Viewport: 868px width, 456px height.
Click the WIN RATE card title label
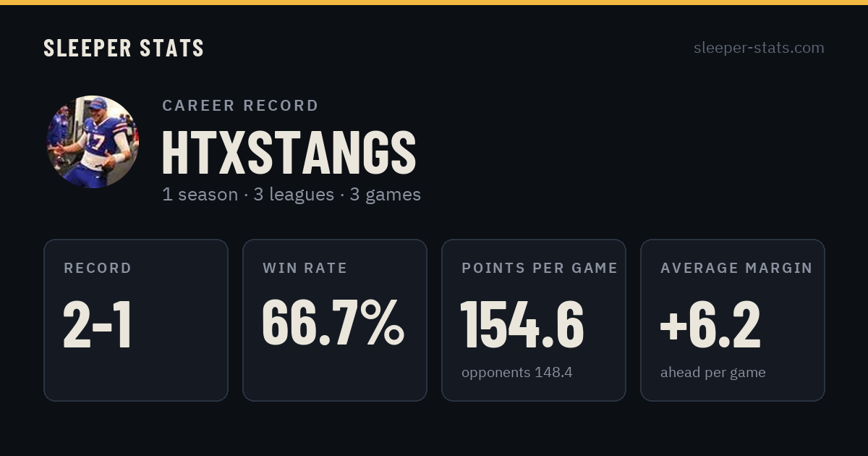point(305,268)
